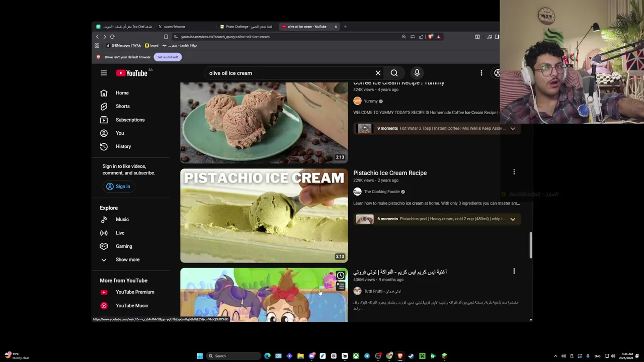Open TikTok Messages bookmark
This screenshot has height=362, width=644.
click(124, 45)
